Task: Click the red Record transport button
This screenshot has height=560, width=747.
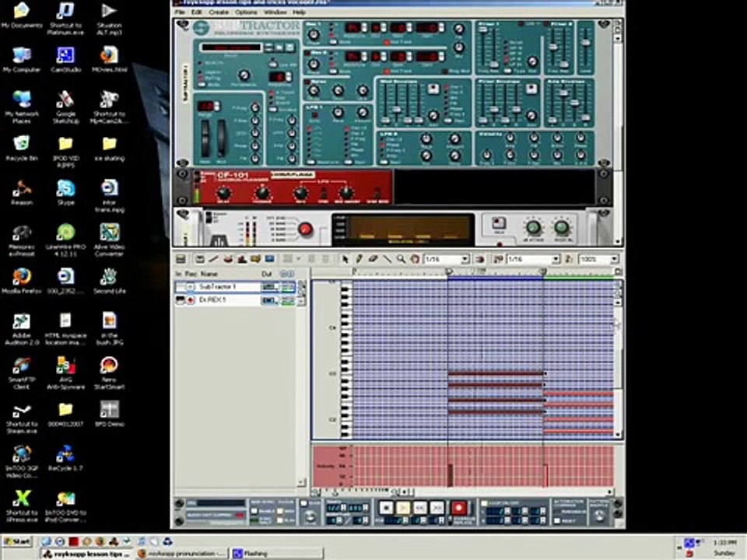Action: 459,508
